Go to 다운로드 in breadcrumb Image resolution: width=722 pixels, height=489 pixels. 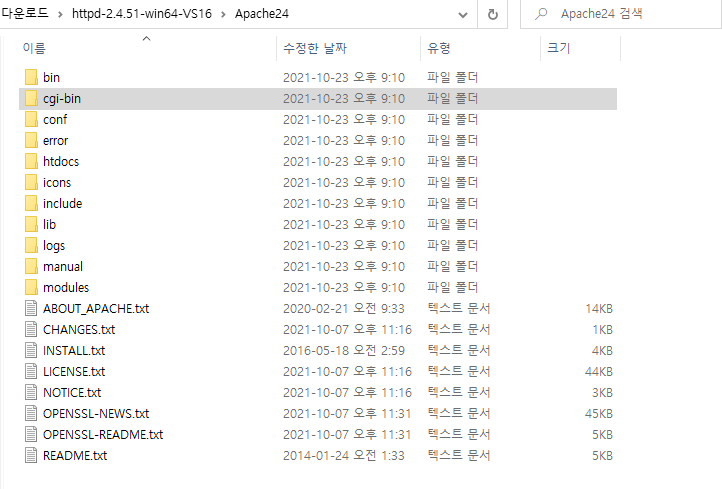pyautogui.click(x=24, y=13)
